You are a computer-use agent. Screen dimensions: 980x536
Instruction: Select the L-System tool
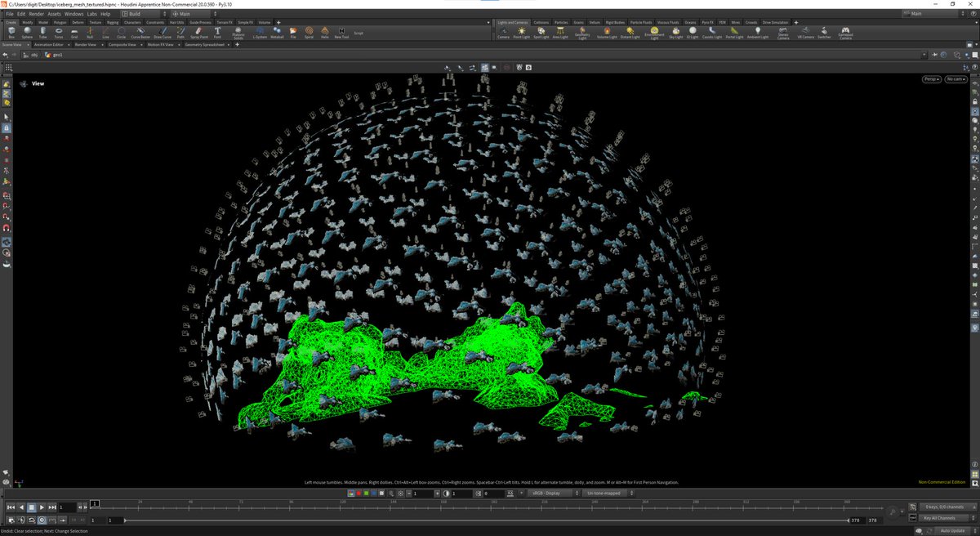tap(259, 33)
